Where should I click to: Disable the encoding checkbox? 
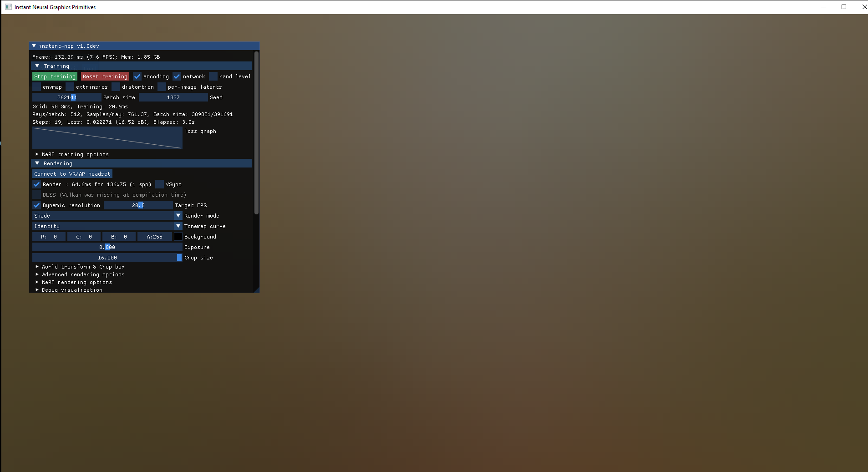point(137,76)
